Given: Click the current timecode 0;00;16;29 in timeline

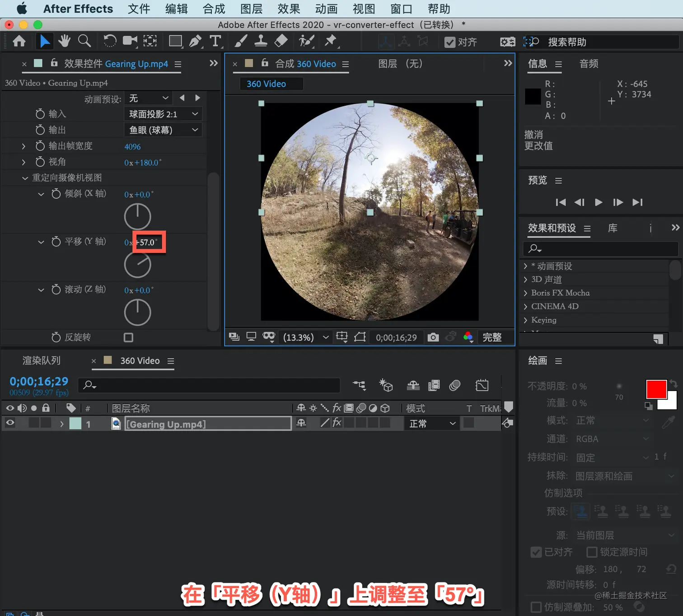Looking at the screenshot, I should pyautogui.click(x=39, y=381).
